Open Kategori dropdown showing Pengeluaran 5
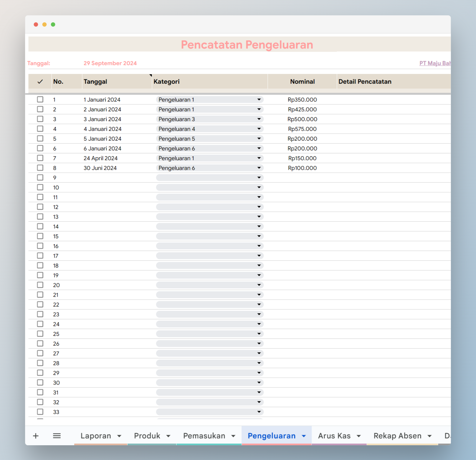476x460 pixels. point(209,139)
